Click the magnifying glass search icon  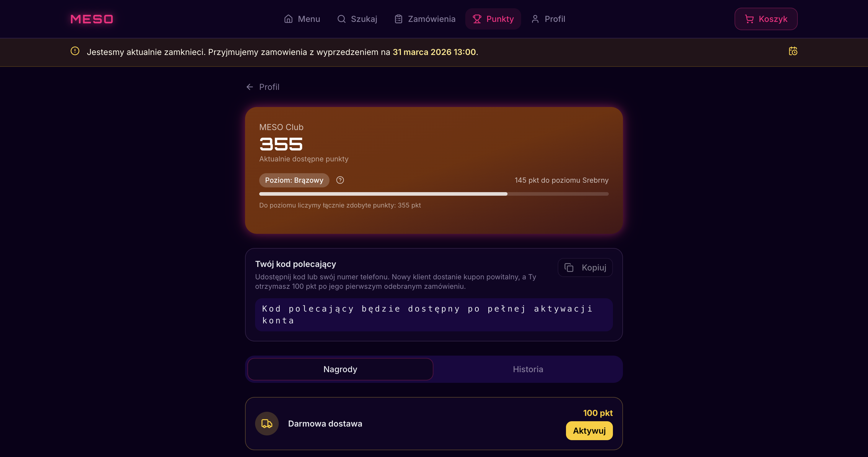pyautogui.click(x=341, y=19)
